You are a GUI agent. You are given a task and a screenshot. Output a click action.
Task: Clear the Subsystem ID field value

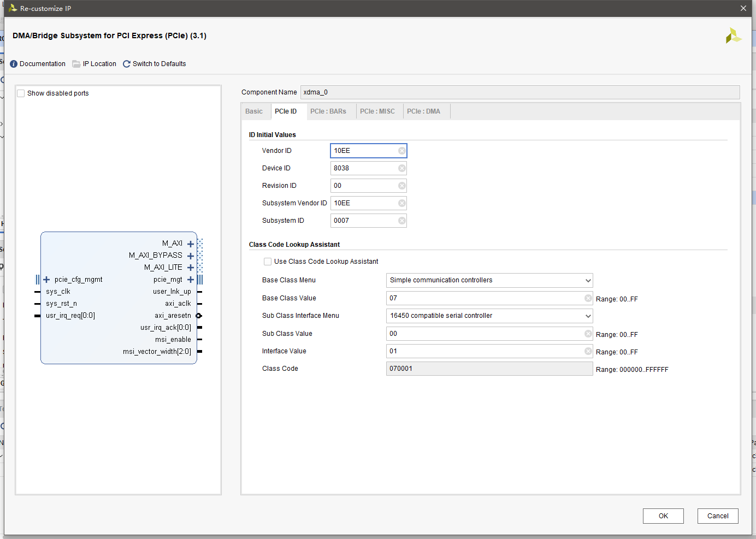pos(401,221)
